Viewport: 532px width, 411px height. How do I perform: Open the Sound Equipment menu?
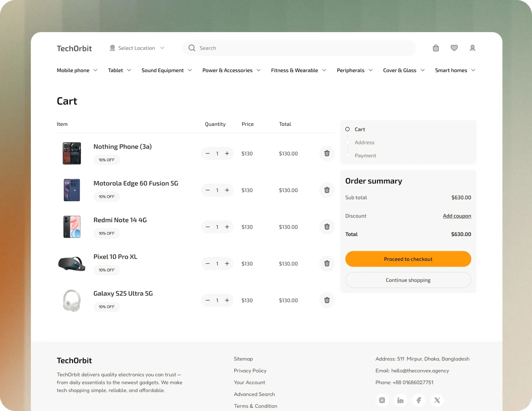(166, 70)
